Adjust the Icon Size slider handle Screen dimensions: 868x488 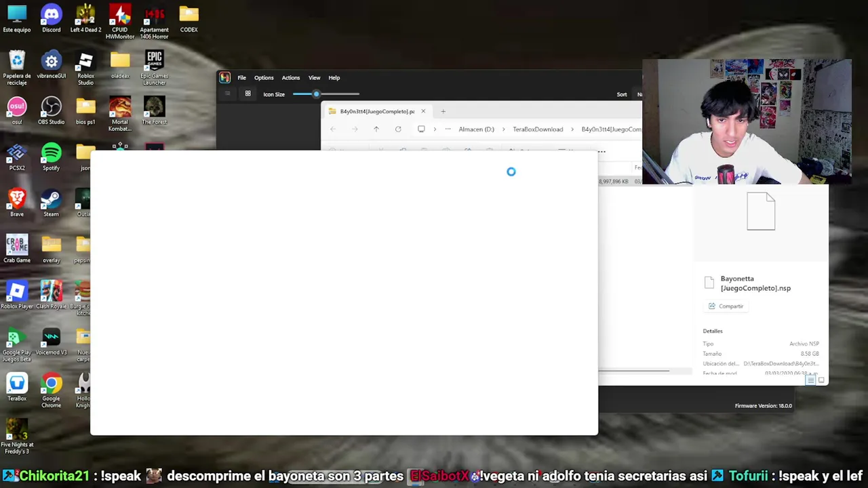[x=316, y=94]
